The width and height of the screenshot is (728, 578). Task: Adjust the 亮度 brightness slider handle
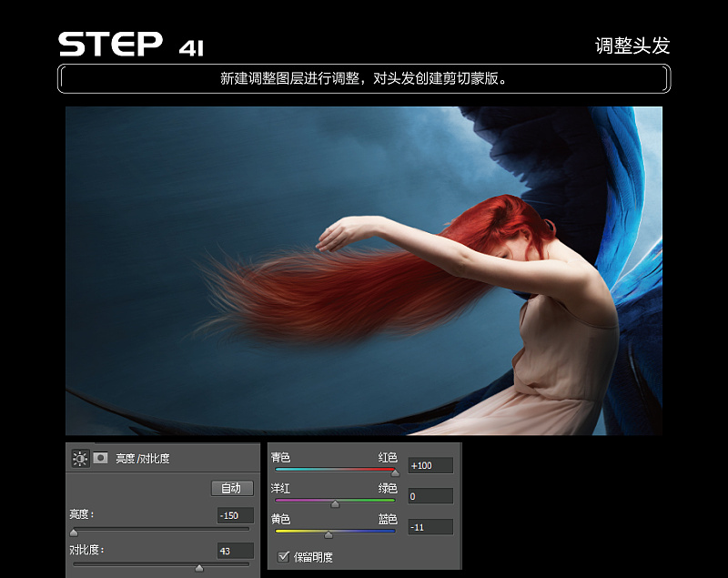tap(74, 532)
